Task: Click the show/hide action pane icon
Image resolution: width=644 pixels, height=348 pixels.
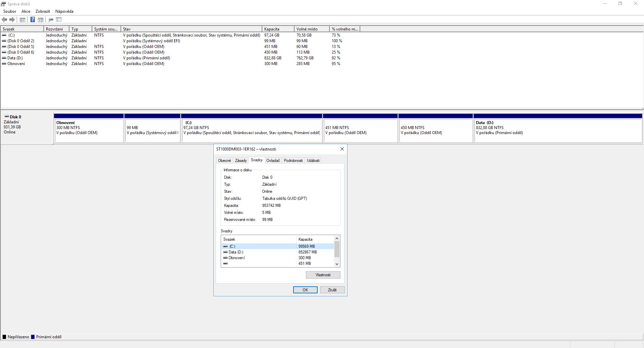Action: click(41, 20)
